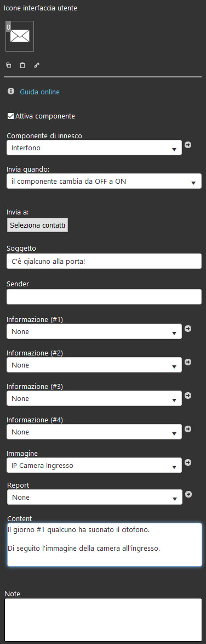This screenshot has width=206, height=644.
Task: Click the info icon beside Guida online
Action: pos(10,92)
